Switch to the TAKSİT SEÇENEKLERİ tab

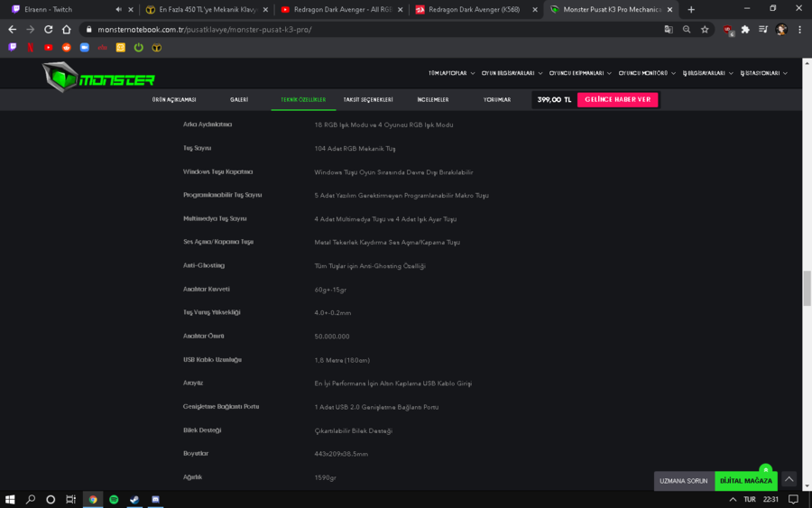pyautogui.click(x=368, y=99)
